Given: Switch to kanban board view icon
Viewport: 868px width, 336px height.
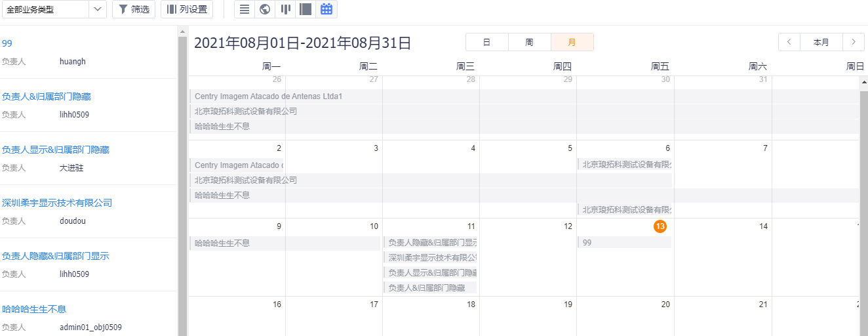Looking at the screenshot, I should 285,9.
